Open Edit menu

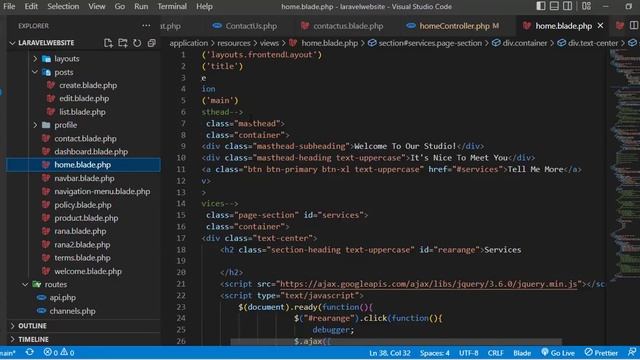point(31,7)
